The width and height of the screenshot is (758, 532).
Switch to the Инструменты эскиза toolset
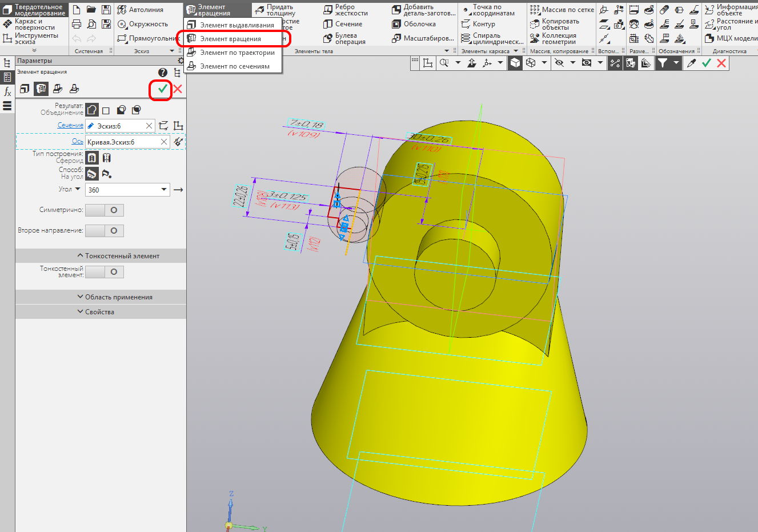[x=34, y=38]
